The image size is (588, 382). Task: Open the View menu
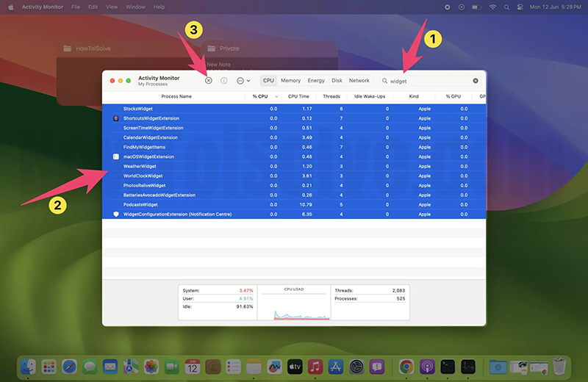point(112,7)
